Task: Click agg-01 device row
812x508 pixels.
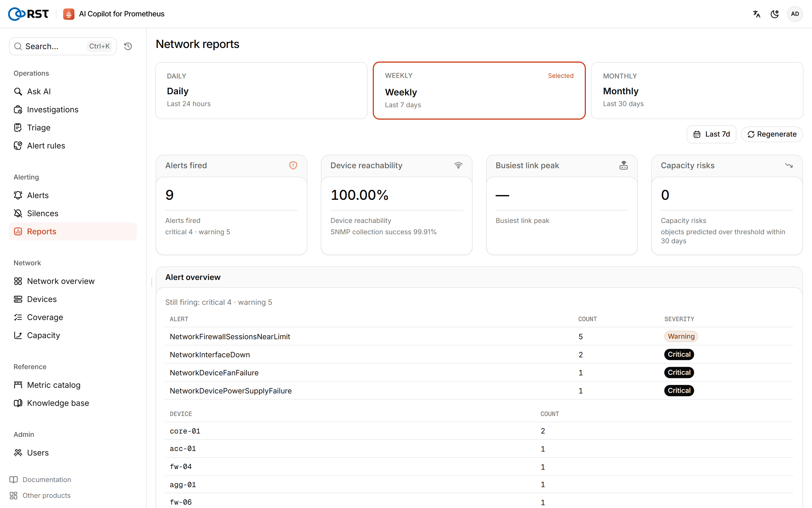Action: (x=479, y=485)
